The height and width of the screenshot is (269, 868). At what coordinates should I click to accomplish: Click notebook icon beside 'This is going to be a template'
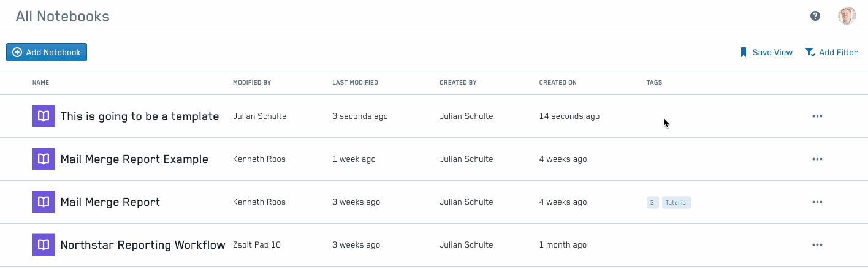[44, 116]
